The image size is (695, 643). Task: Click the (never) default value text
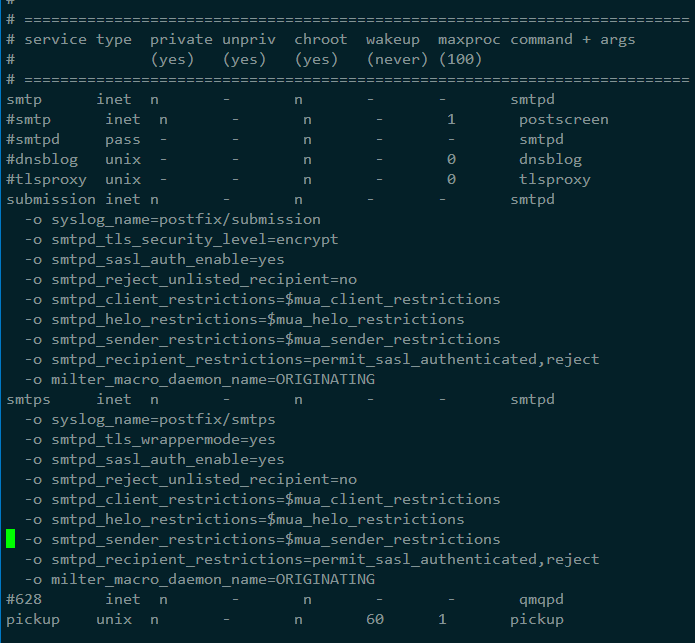[397, 59]
